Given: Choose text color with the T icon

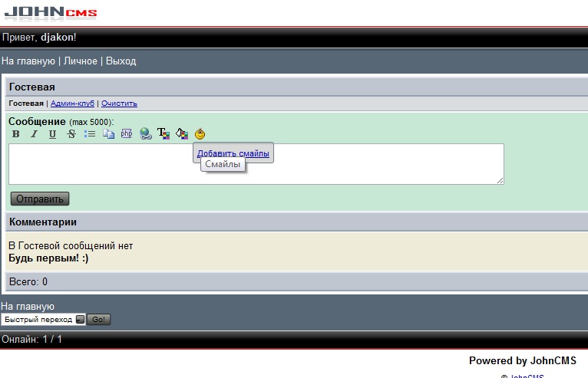Looking at the screenshot, I should [164, 133].
